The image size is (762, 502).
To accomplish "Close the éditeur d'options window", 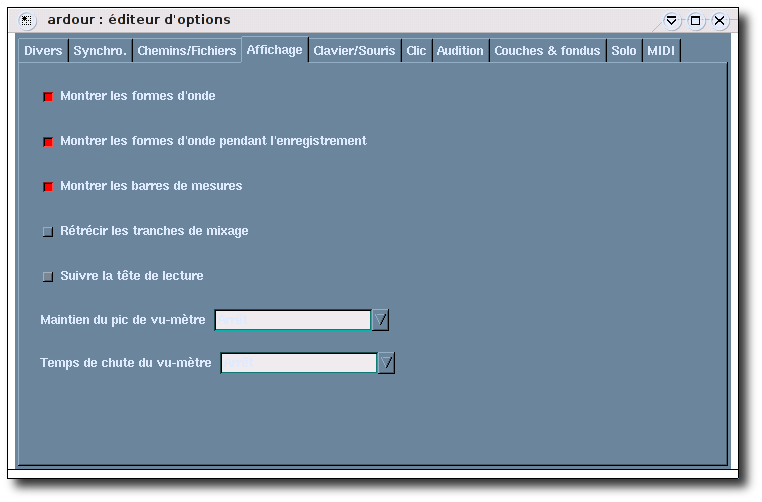I will coord(719,20).
